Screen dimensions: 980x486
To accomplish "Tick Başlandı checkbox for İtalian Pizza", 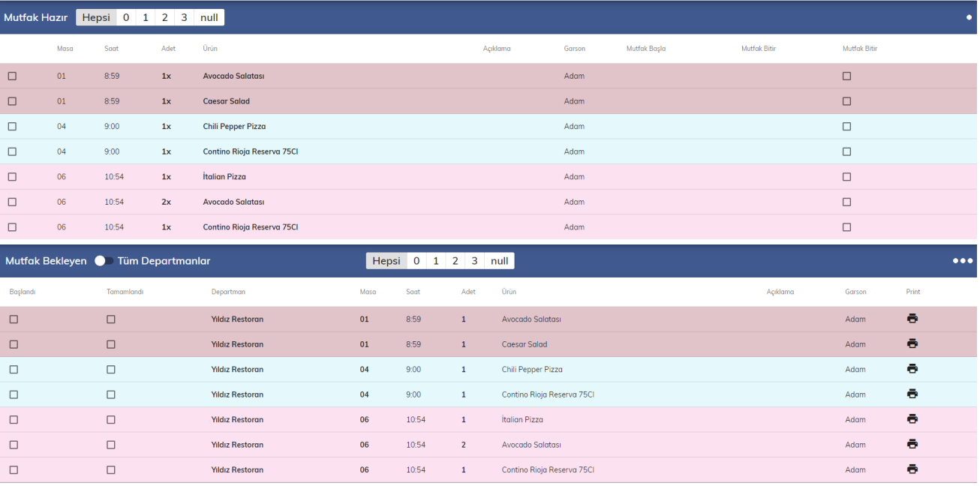I will (14, 420).
